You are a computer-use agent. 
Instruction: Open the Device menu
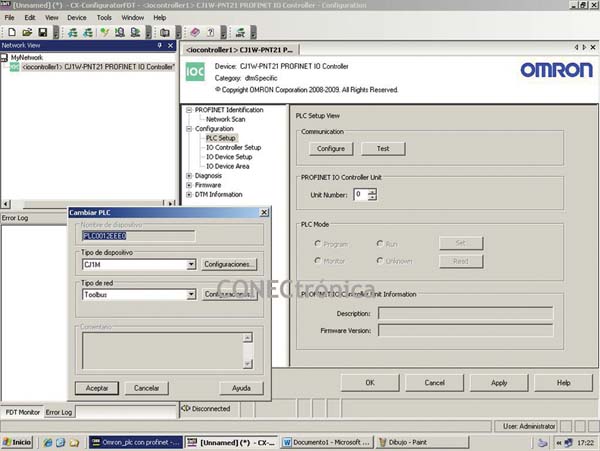click(x=76, y=18)
